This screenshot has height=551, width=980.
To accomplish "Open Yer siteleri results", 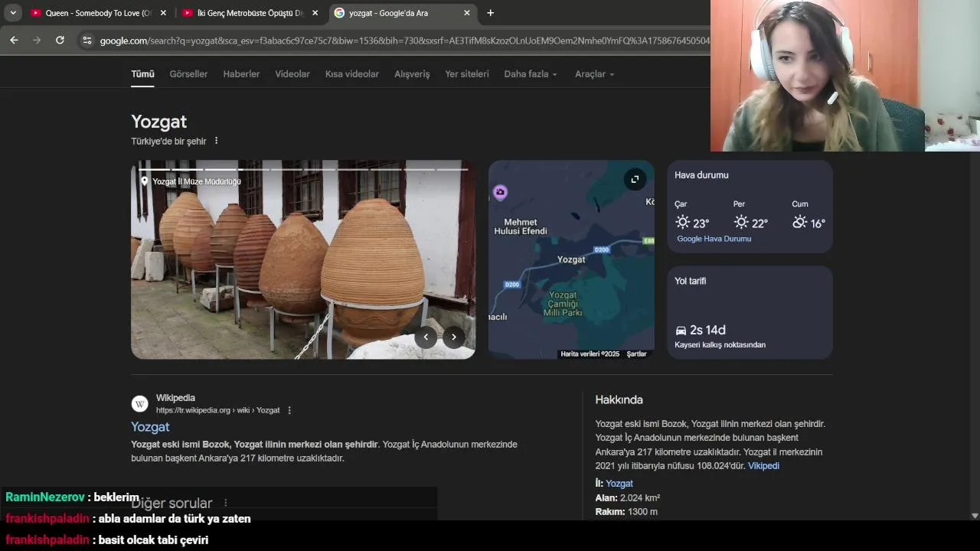I will tap(467, 74).
